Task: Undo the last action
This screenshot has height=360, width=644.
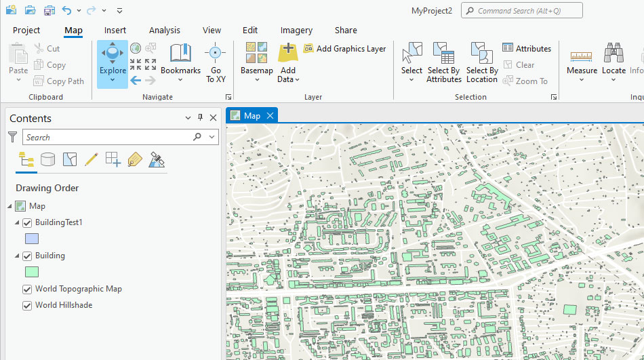Action: pos(67,10)
